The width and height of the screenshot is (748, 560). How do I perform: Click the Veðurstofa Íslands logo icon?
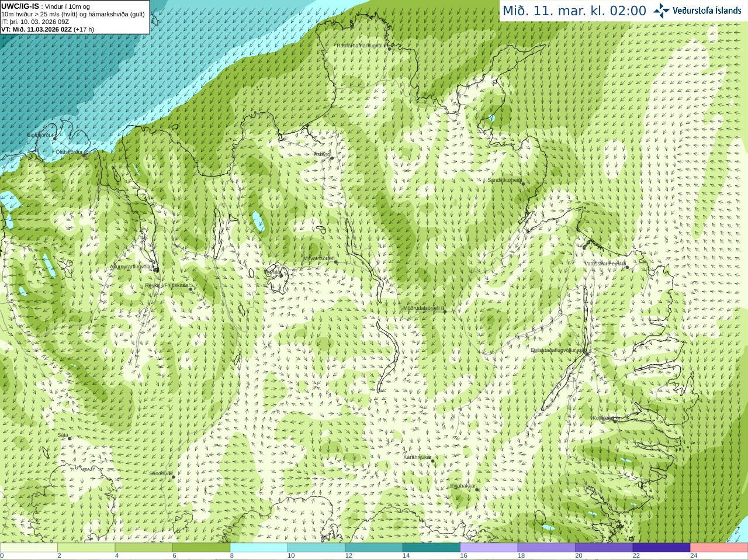click(662, 11)
